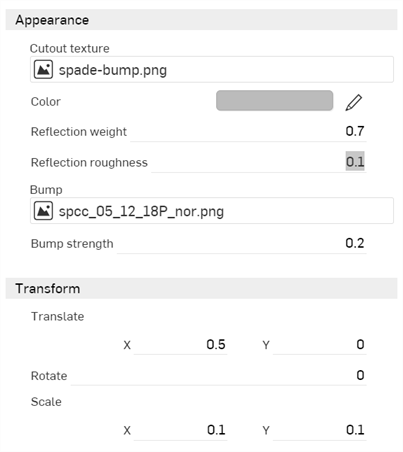Click the image icon beside spade-bump.png

(x=43, y=70)
